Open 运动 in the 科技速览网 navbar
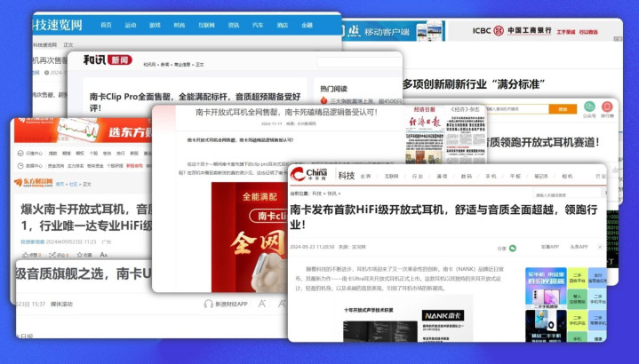The image size is (639, 364). [x=131, y=25]
